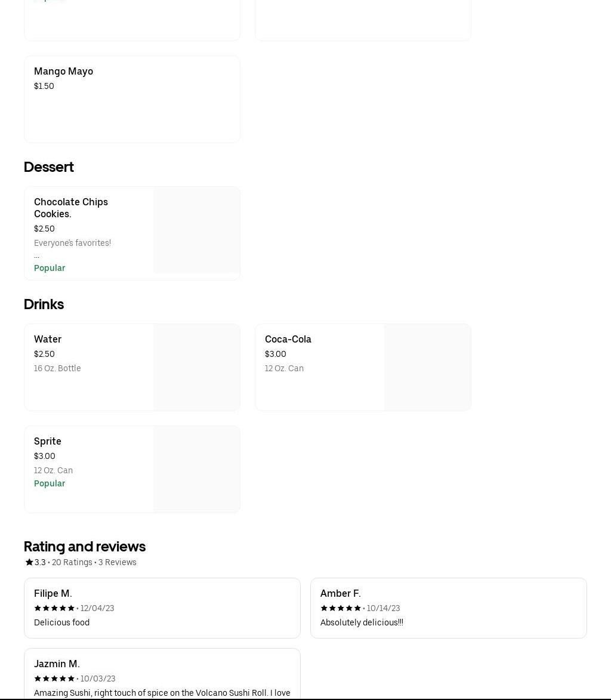Click the Popular tag under Sprite
This screenshot has width=611, height=700.
click(50, 483)
